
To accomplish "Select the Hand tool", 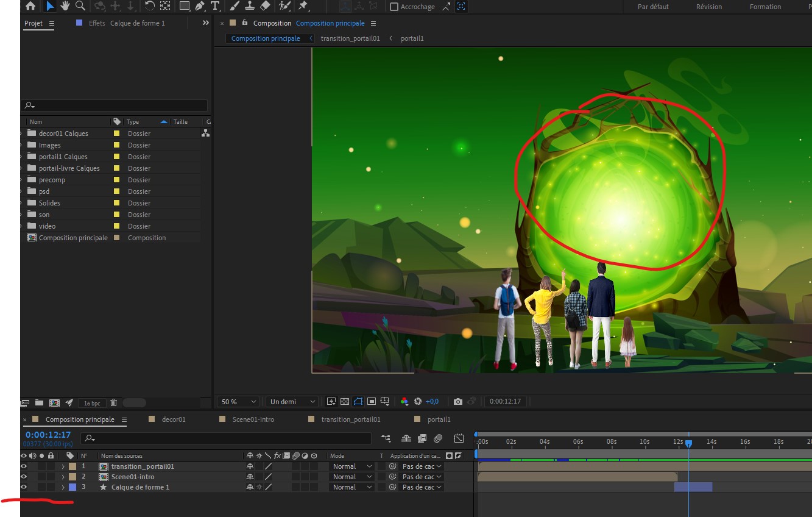I will pos(65,6).
